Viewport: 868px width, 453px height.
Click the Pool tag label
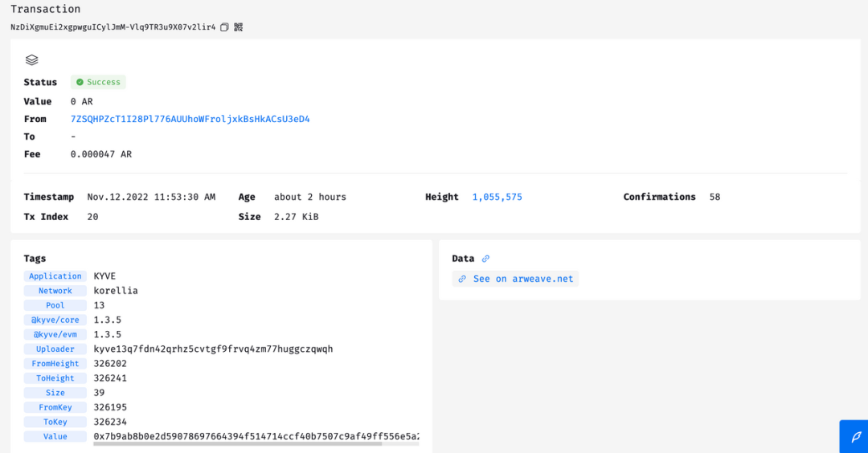coord(55,305)
